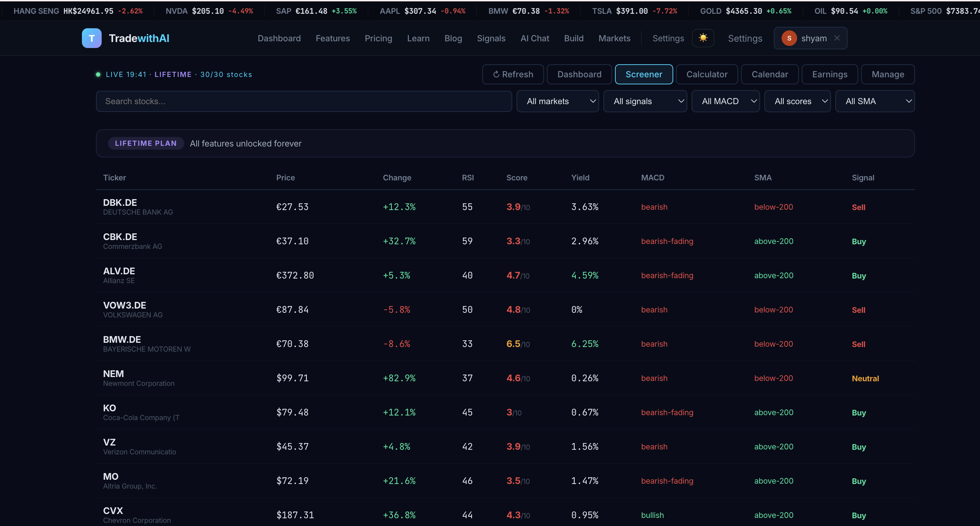This screenshot has width=980, height=526.
Task: Close the shyam user chip
Action: (x=837, y=38)
